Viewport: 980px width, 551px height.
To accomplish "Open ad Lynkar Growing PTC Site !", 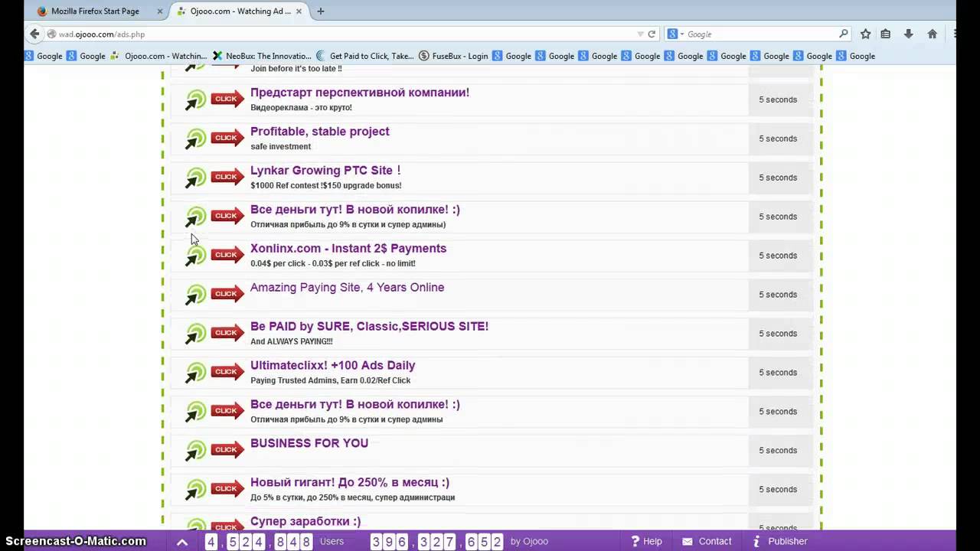I will click(325, 171).
